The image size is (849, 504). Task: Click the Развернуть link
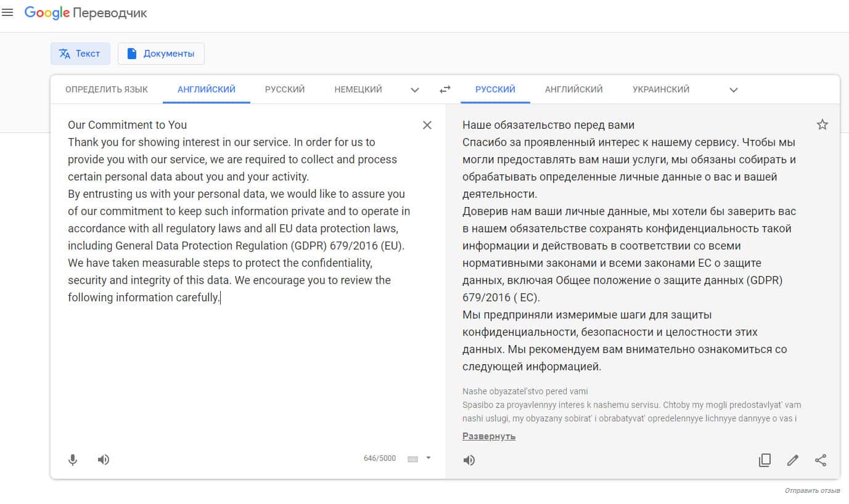click(489, 436)
